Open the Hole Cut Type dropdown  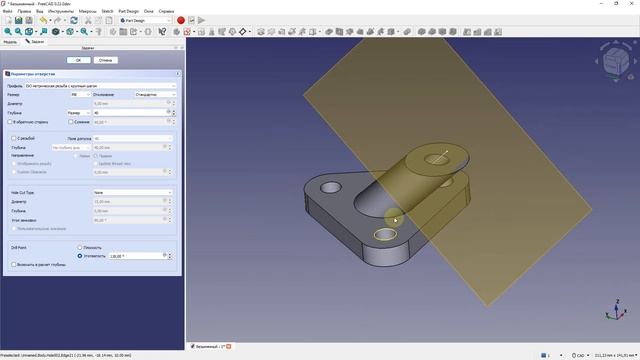(x=133, y=192)
